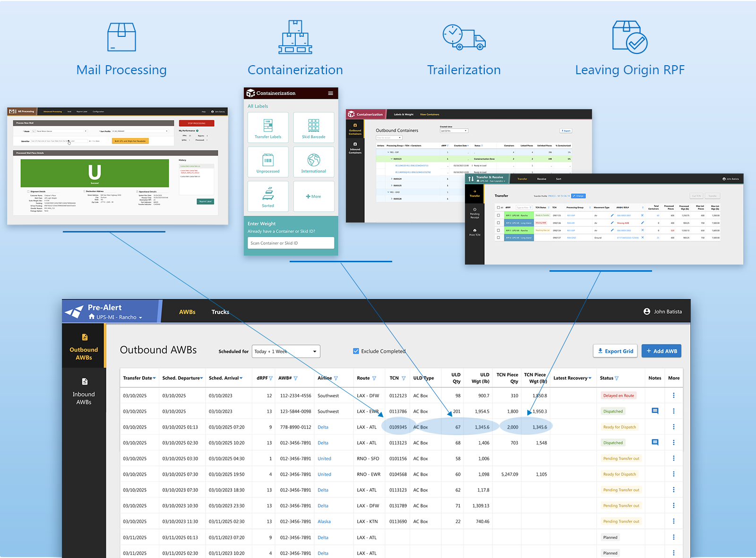The image size is (756, 558).
Task: Check the All checkbox in Transfer grid
Action: click(498, 207)
